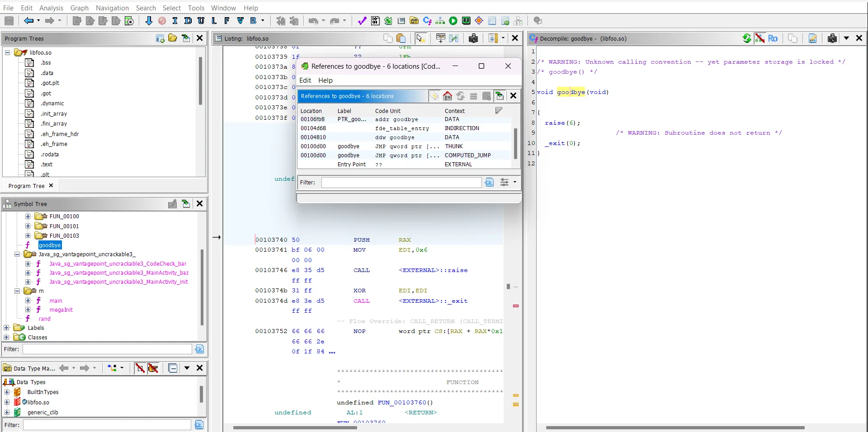868x432 pixels.
Task: Click the purple checkmark bookmark icon
Action: 362,21
